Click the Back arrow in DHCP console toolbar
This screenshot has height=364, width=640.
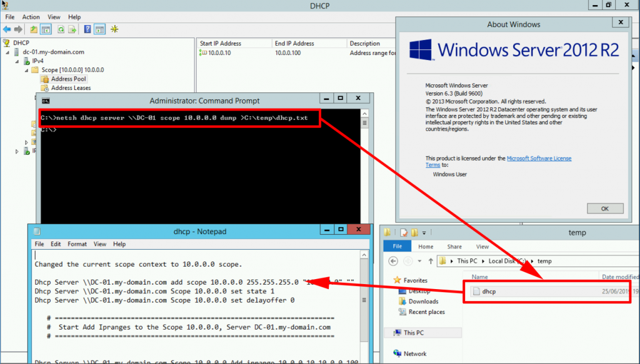point(6,29)
